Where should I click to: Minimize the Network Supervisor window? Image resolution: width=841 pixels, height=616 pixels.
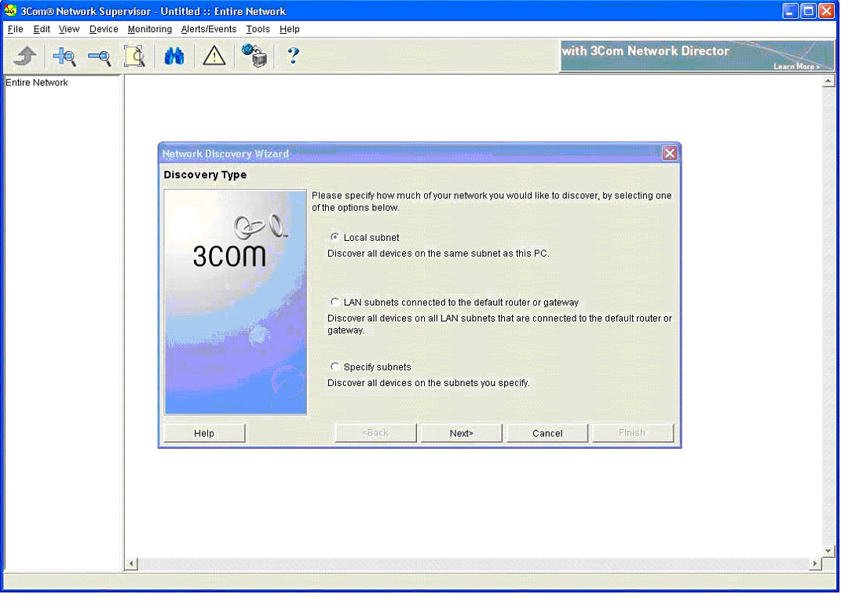(789, 11)
